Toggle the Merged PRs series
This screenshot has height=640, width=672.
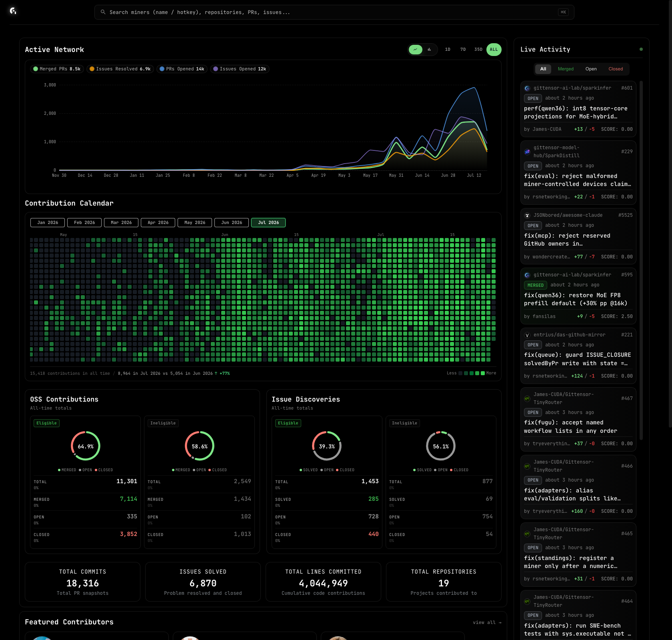pos(57,69)
